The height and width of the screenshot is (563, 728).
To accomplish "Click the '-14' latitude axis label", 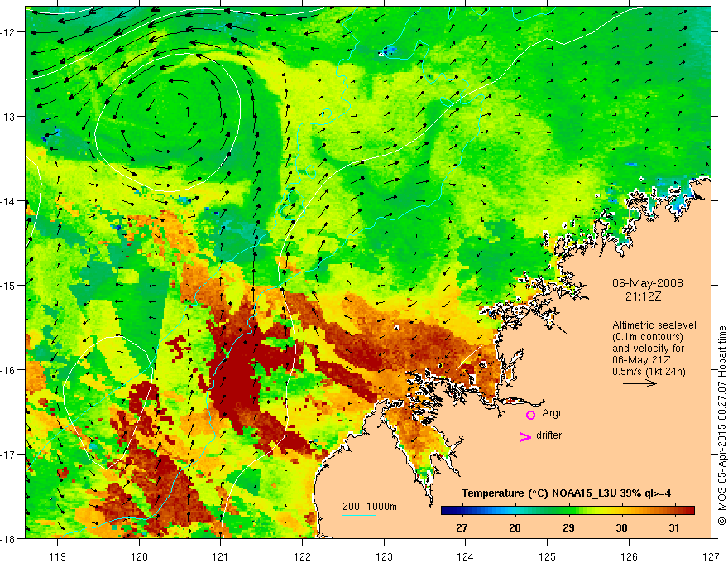I will pos(9,200).
